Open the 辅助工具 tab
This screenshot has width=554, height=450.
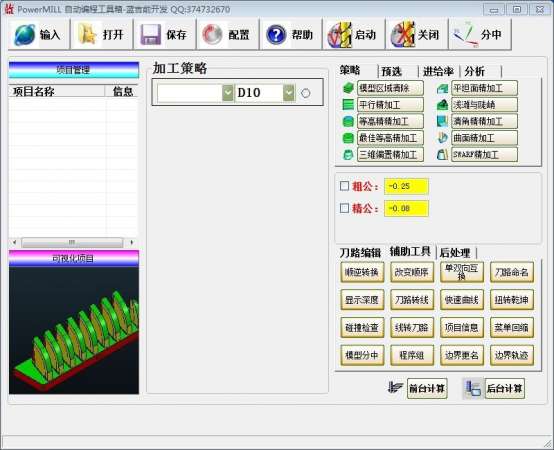coord(410,251)
